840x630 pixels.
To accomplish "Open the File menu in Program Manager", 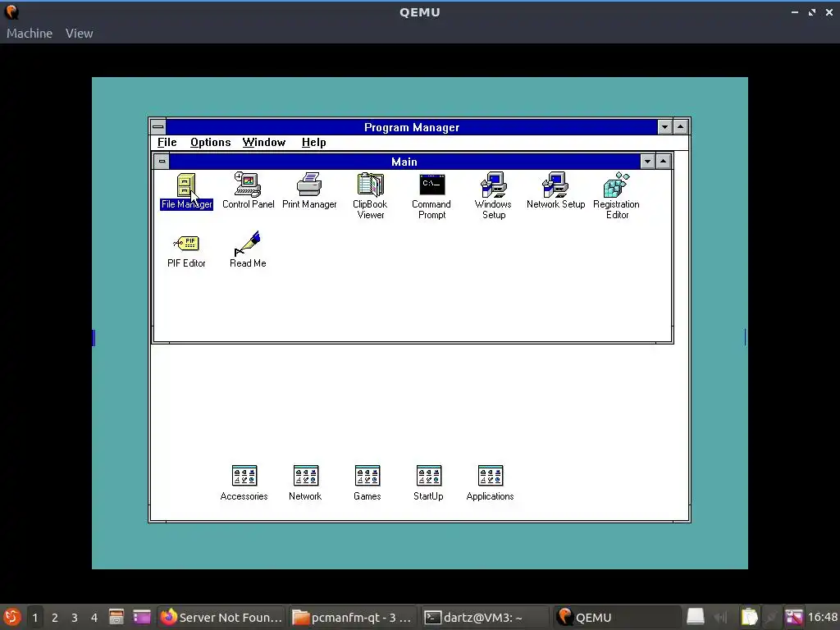I will [x=167, y=143].
